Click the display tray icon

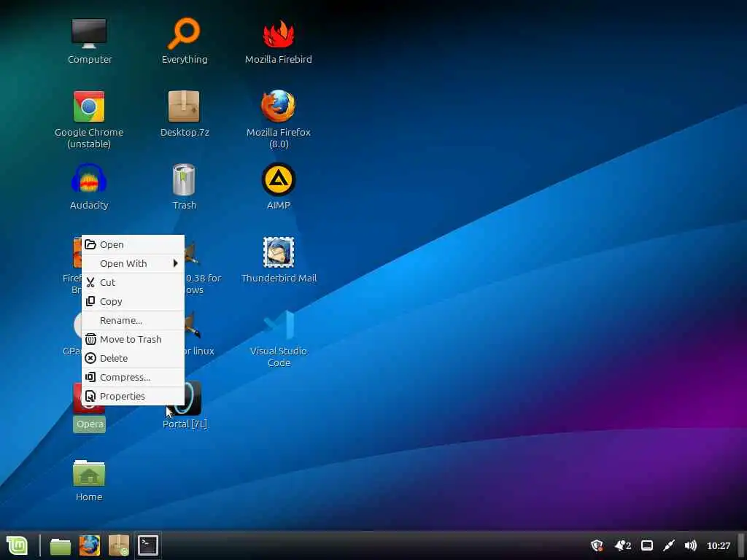(x=646, y=545)
